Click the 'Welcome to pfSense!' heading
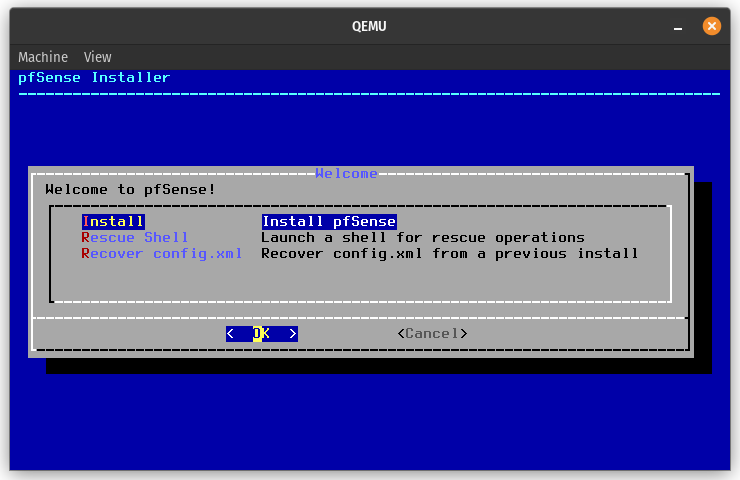 131,190
